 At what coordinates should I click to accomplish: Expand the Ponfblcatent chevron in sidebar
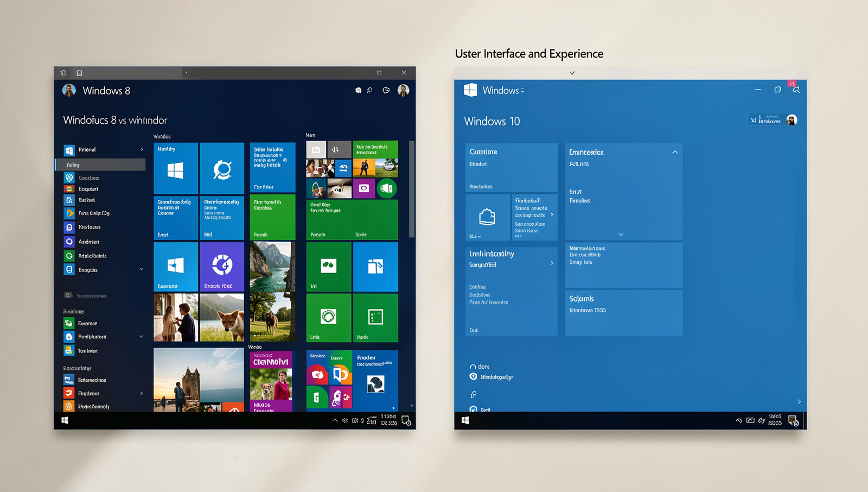click(142, 337)
